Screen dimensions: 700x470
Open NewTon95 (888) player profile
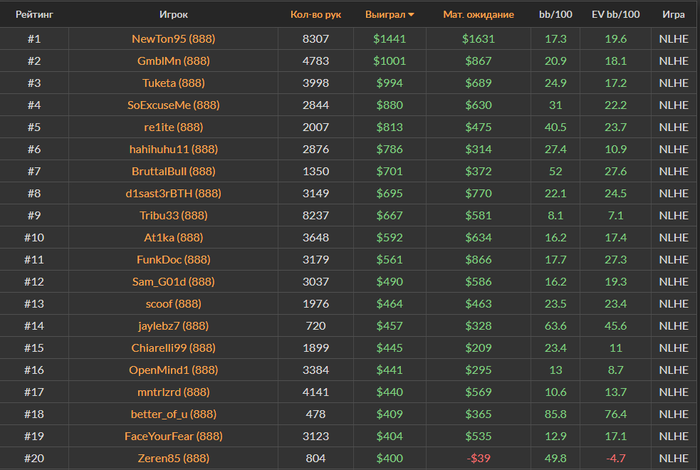[x=173, y=39]
